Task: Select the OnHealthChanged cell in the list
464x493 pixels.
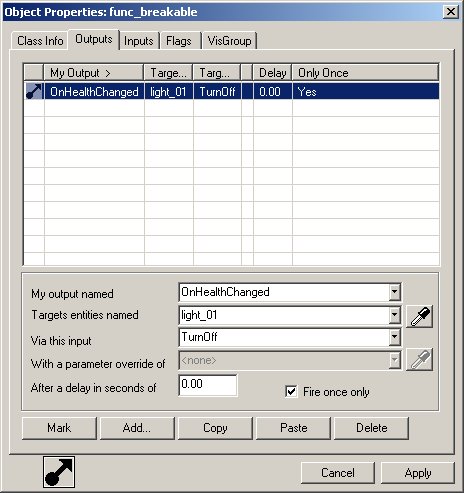Action: coord(94,91)
